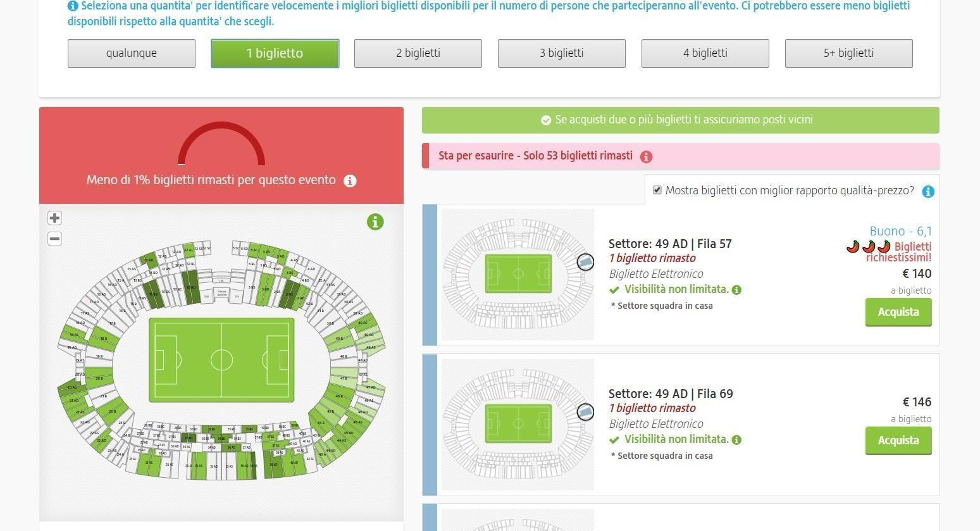This screenshot has width=980, height=531.
Task: Click 'Acquista' for the € 140 ticket
Action: [898, 312]
